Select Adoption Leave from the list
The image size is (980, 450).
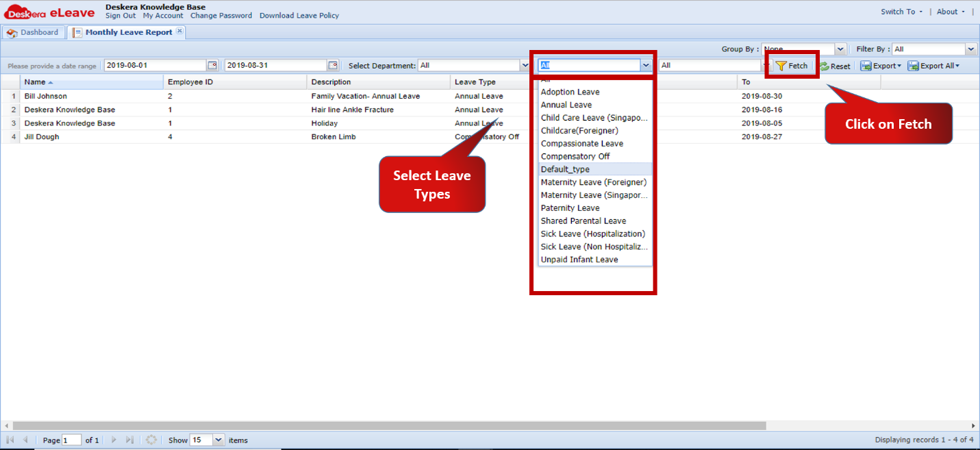[595, 92]
